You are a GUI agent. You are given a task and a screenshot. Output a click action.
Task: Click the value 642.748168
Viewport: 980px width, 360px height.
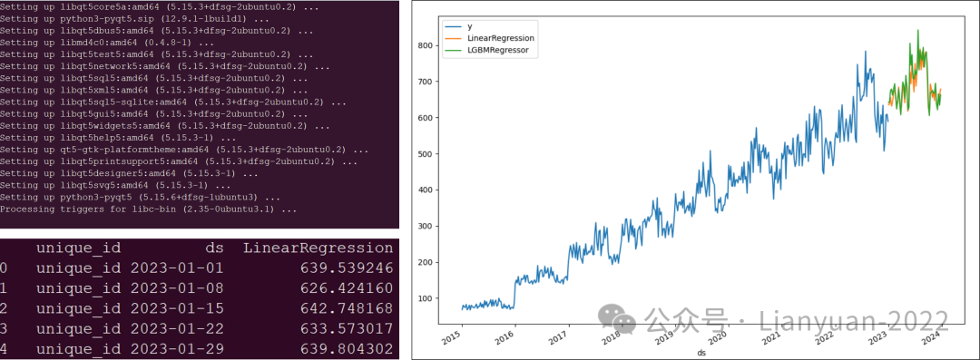(347, 308)
